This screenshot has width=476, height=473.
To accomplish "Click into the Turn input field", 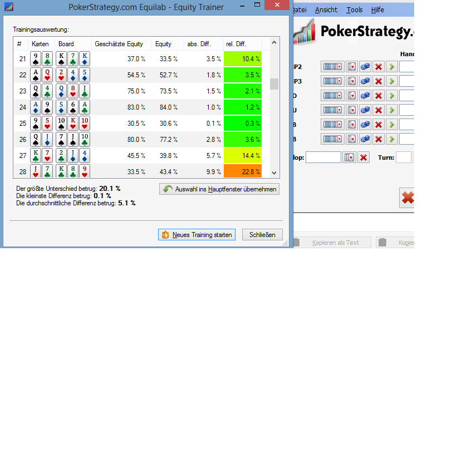I will (x=404, y=157).
